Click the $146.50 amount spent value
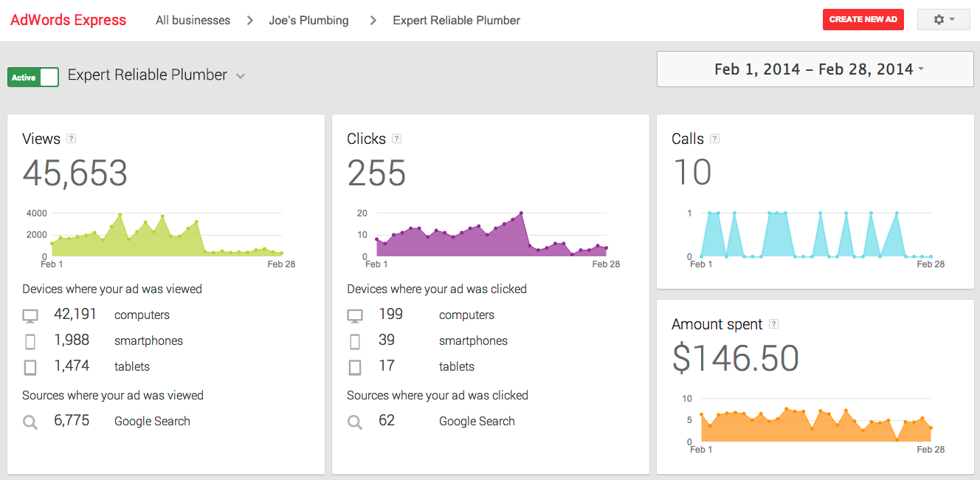The height and width of the screenshot is (480, 980). pos(736,358)
